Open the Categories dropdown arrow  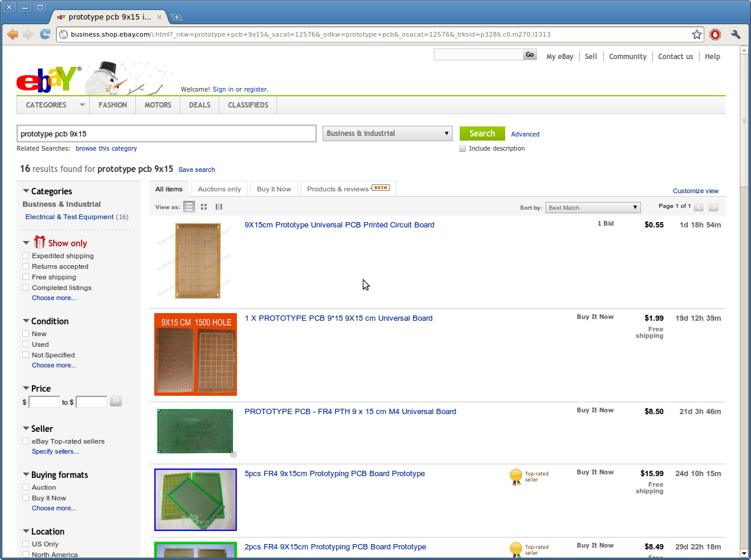tap(82, 105)
